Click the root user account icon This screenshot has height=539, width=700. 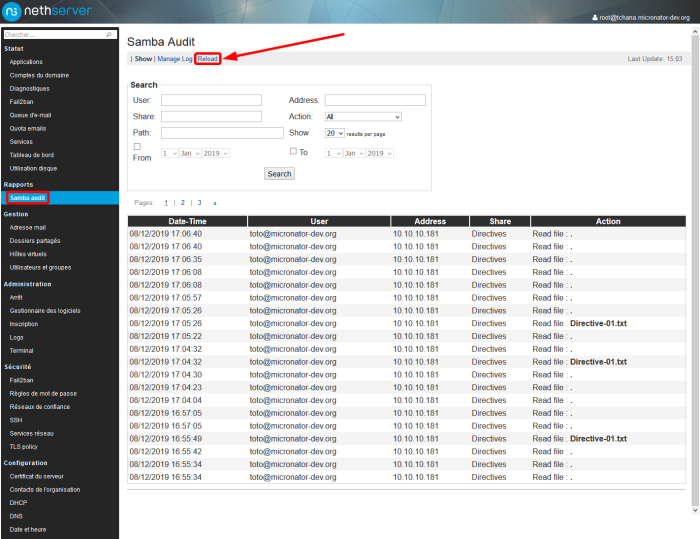pos(595,17)
